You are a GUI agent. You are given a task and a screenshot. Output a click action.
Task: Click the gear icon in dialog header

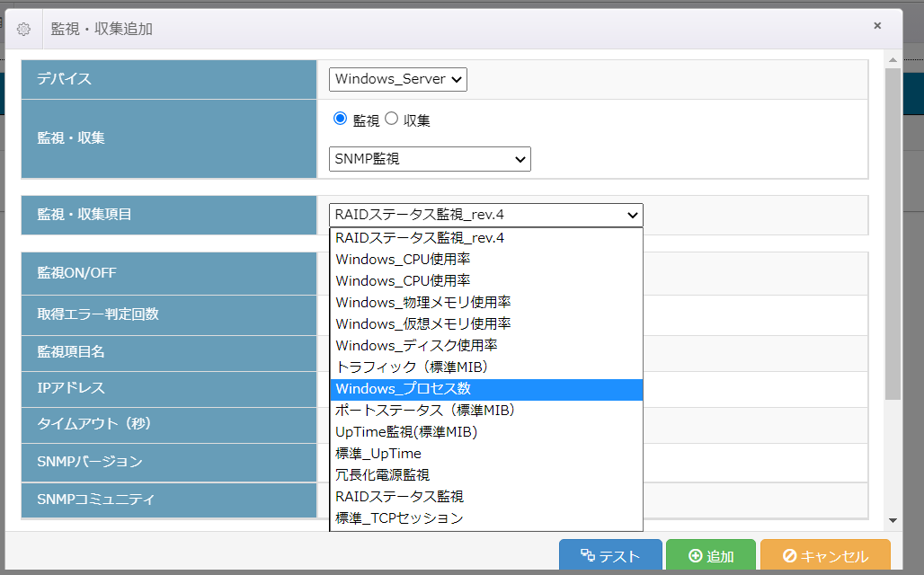[x=24, y=29]
